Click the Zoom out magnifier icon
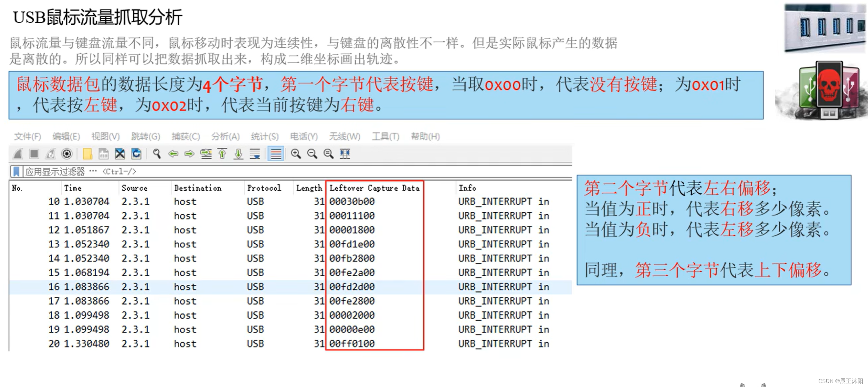Viewport: 868px width, 387px height. coord(312,154)
